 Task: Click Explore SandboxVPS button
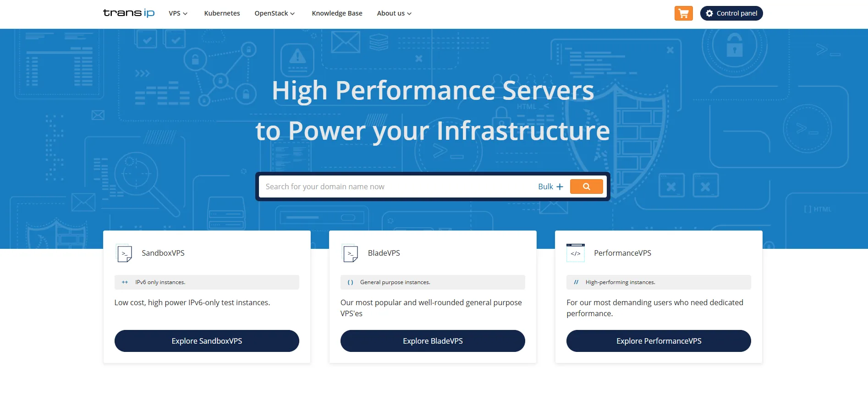207,341
